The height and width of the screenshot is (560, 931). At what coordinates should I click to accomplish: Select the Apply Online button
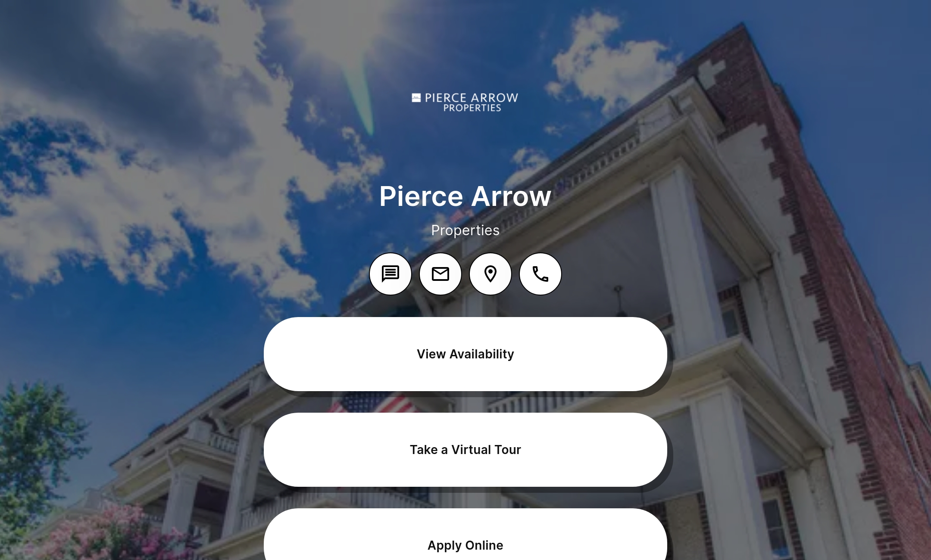pos(465,545)
